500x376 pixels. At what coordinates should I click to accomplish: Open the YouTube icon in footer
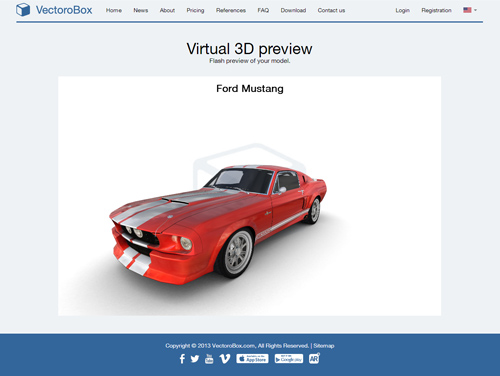209,359
